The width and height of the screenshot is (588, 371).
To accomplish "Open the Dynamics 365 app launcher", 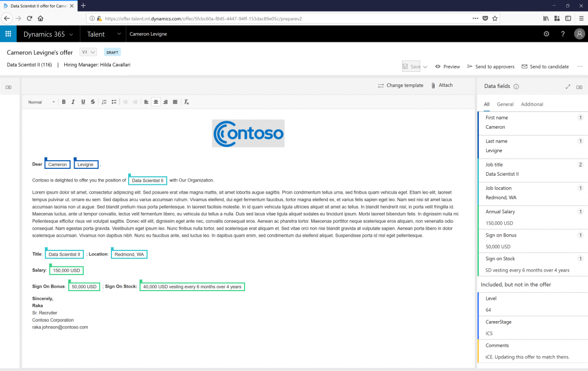I will tap(9, 34).
